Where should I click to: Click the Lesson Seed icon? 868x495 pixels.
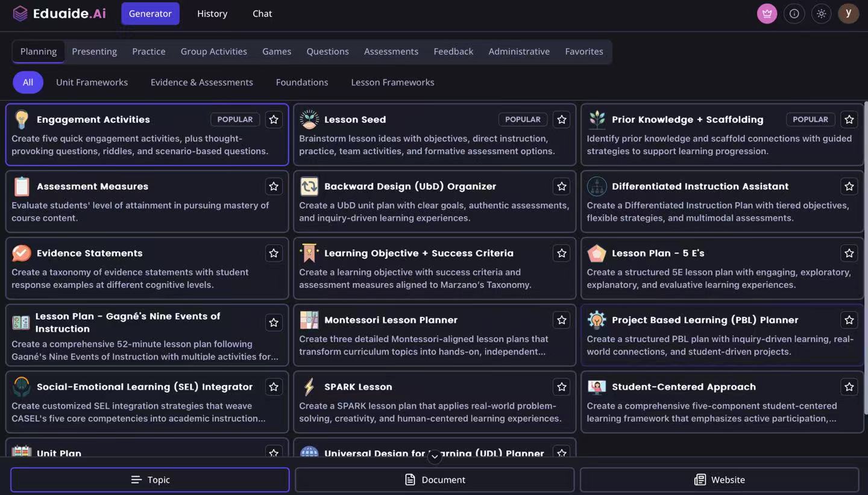[x=309, y=119]
